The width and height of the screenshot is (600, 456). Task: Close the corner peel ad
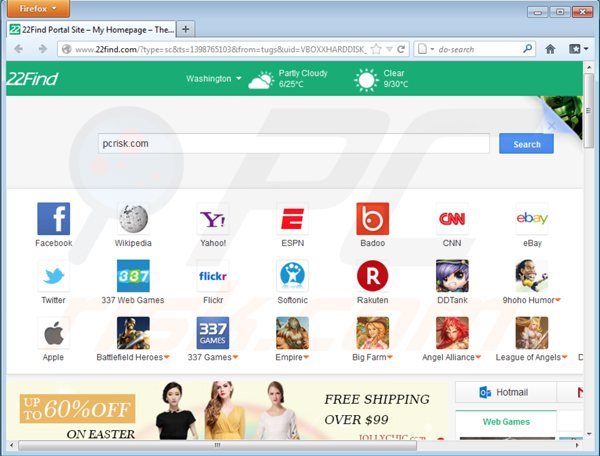coord(551,125)
